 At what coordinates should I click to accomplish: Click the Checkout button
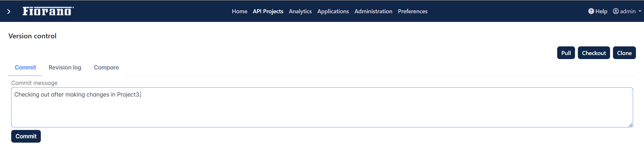594,53
